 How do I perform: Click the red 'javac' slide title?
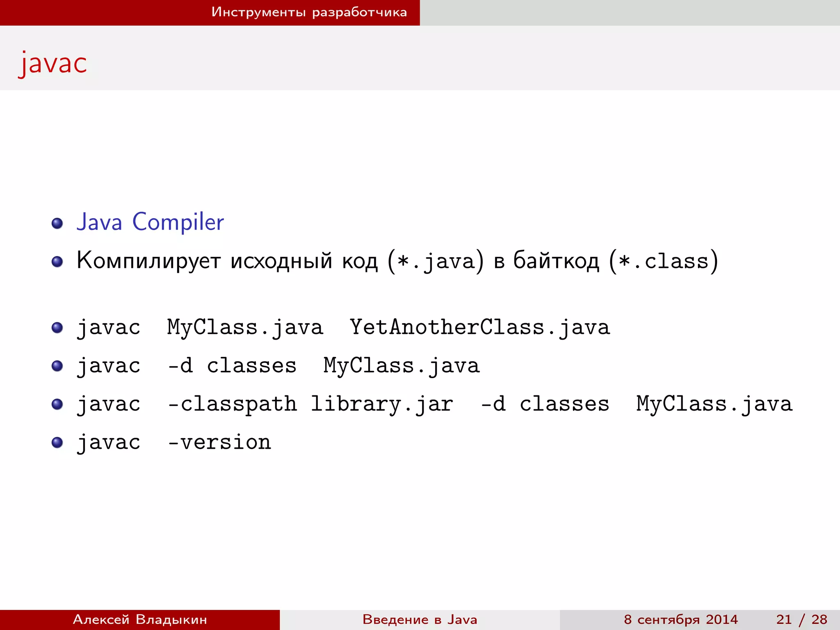pos(53,63)
